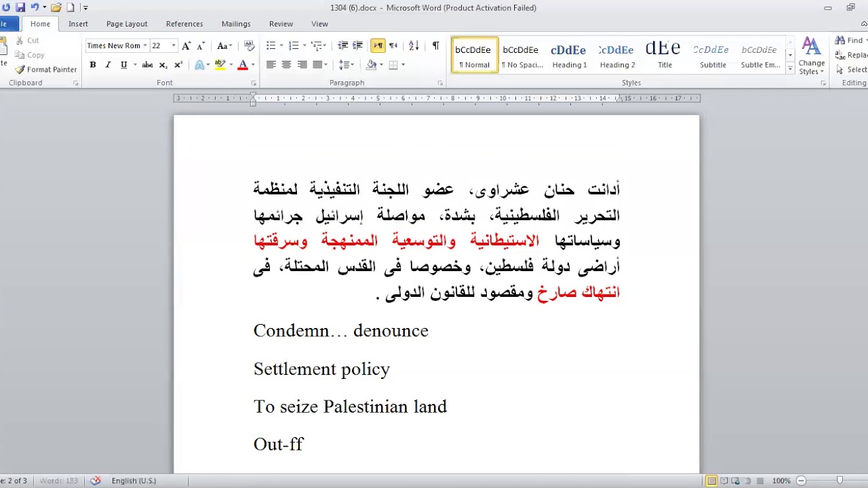This screenshot has height=488, width=868.
Task: Toggle bold formatting
Action: (93, 65)
